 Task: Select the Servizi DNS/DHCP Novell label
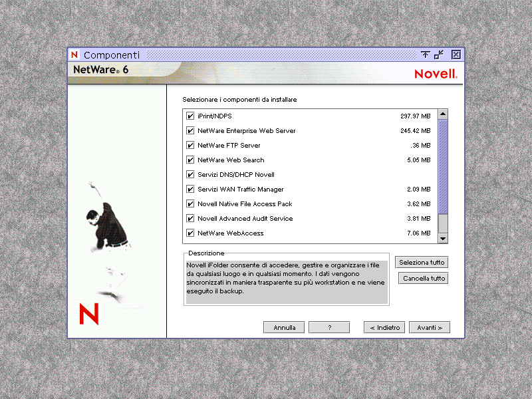tap(236, 174)
